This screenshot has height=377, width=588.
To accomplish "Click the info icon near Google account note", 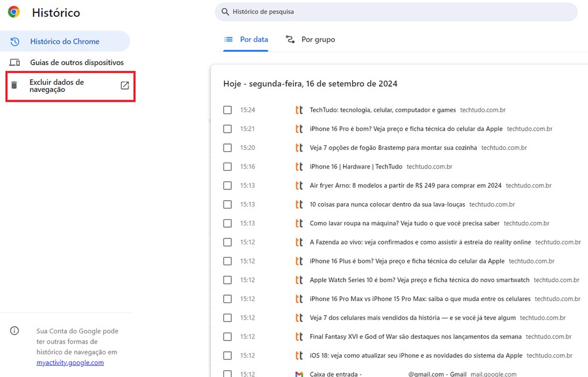I will point(15,331).
